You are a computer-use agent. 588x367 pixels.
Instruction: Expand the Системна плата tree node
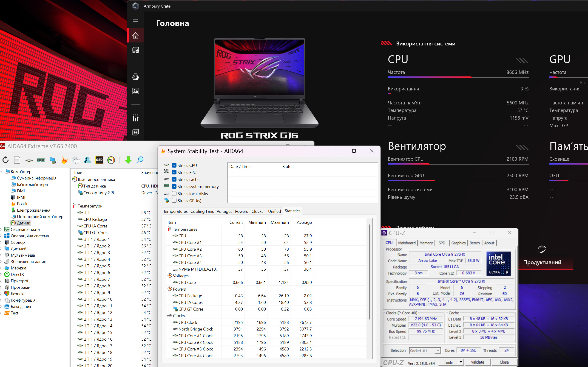1,229
